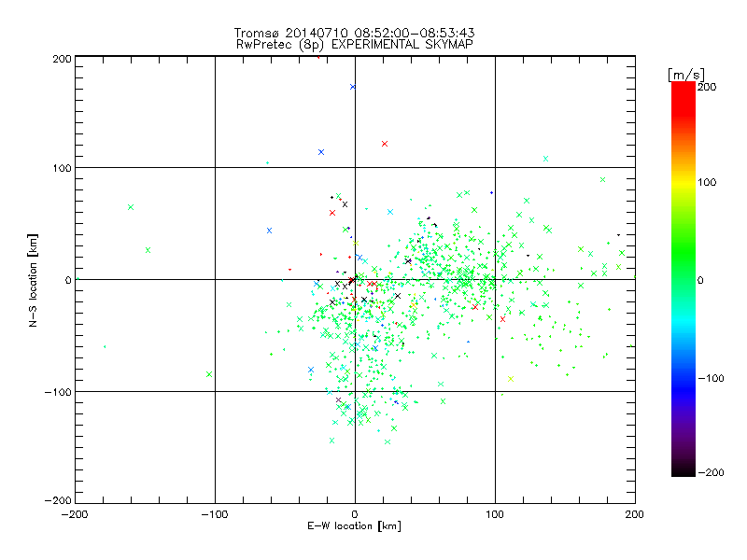The height and width of the screenshot is (560, 747).
Task: Click the colorbar label '-100'
Action: pos(711,378)
